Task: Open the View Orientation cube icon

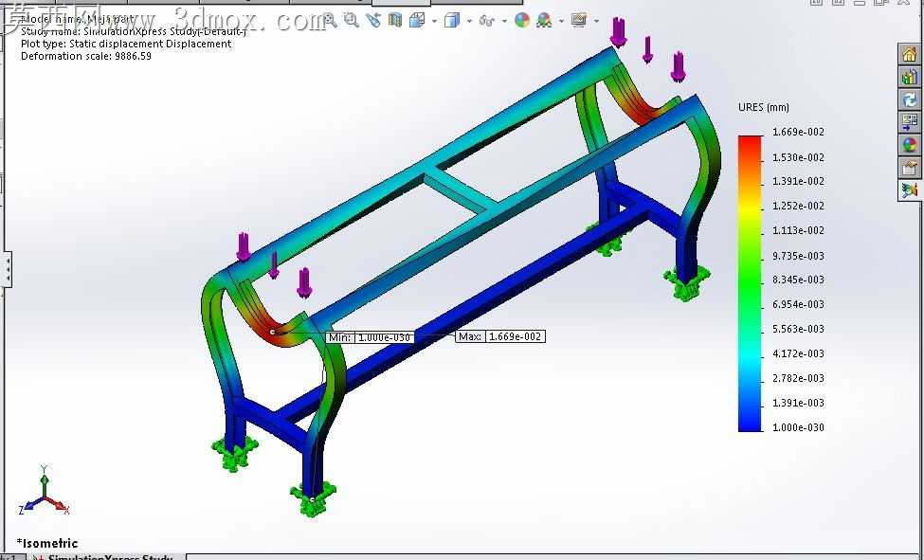Action: click(x=417, y=21)
